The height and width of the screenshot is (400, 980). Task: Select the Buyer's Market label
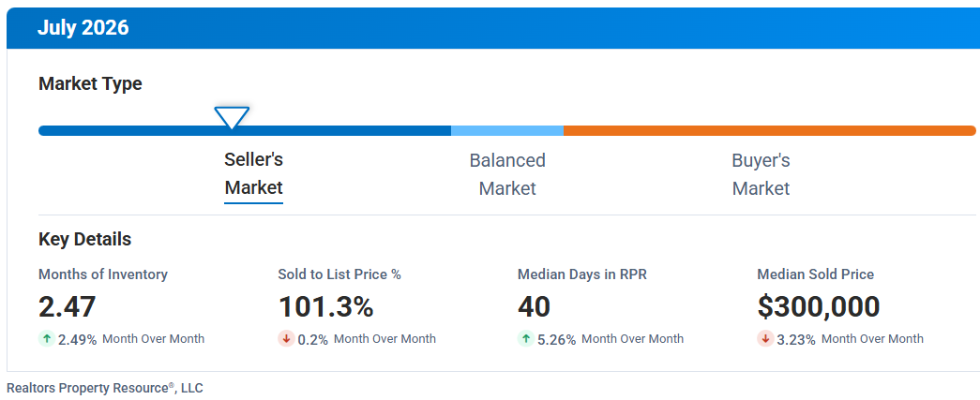[x=761, y=174]
